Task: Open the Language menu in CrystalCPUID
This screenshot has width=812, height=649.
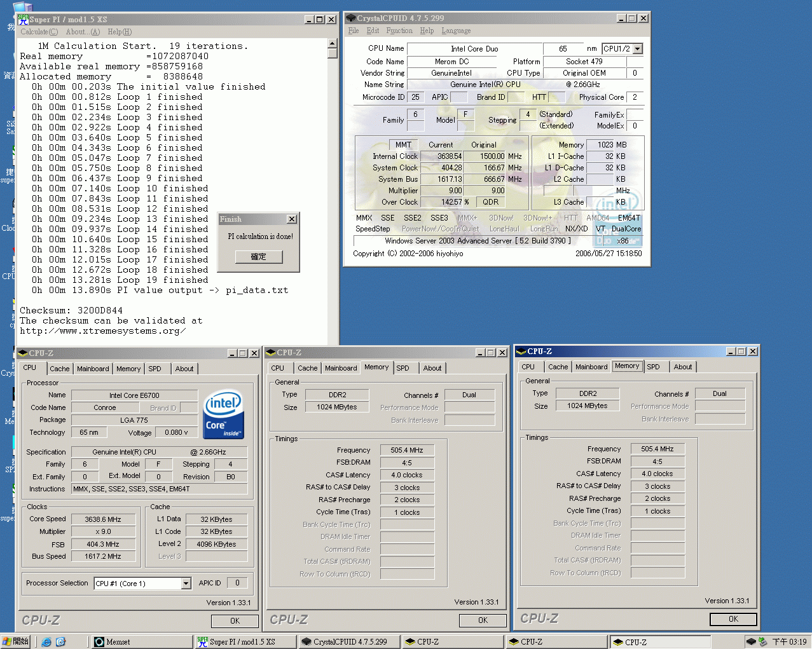Action: pyautogui.click(x=456, y=31)
